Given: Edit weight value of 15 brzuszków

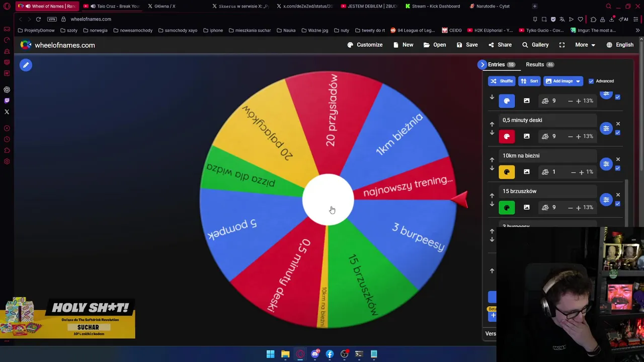Looking at the screenshot, I should tap(554, 207).
